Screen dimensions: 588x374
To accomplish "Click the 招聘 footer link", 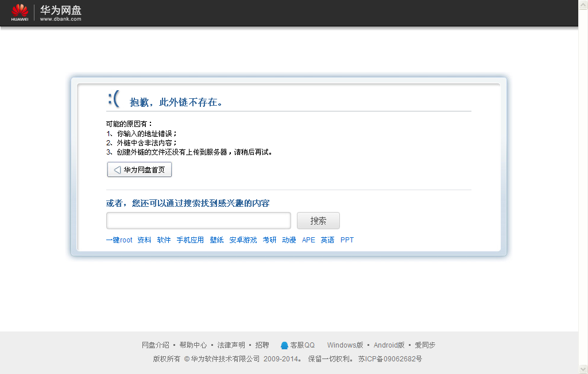I will click(x=262, y=345).
